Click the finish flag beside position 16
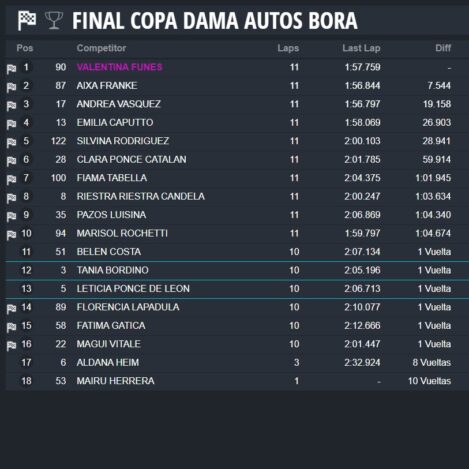 tap(11, 346)
